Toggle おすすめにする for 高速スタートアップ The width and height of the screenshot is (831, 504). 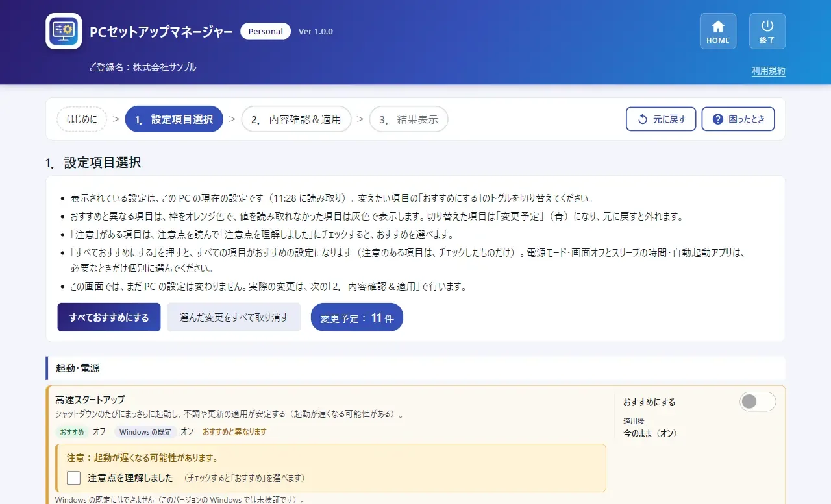(x=758, y=402)
